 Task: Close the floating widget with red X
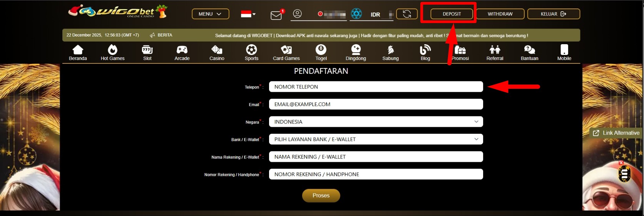621,163
